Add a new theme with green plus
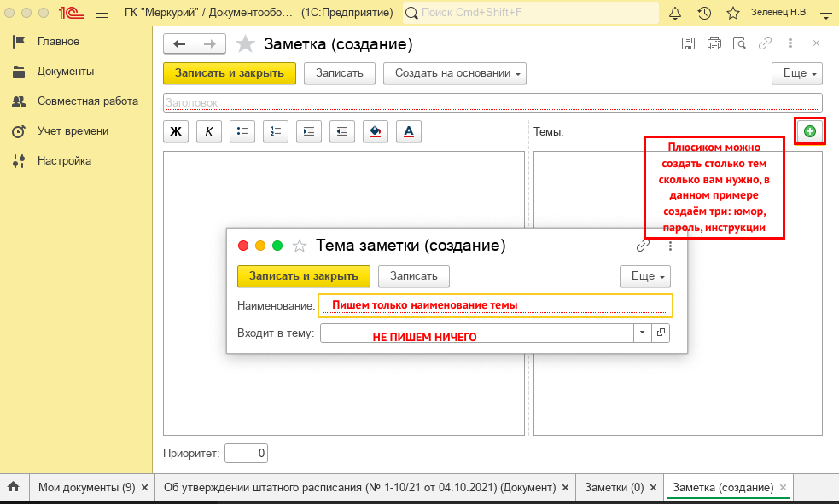The image size is (839, 504). click(810, 131)
